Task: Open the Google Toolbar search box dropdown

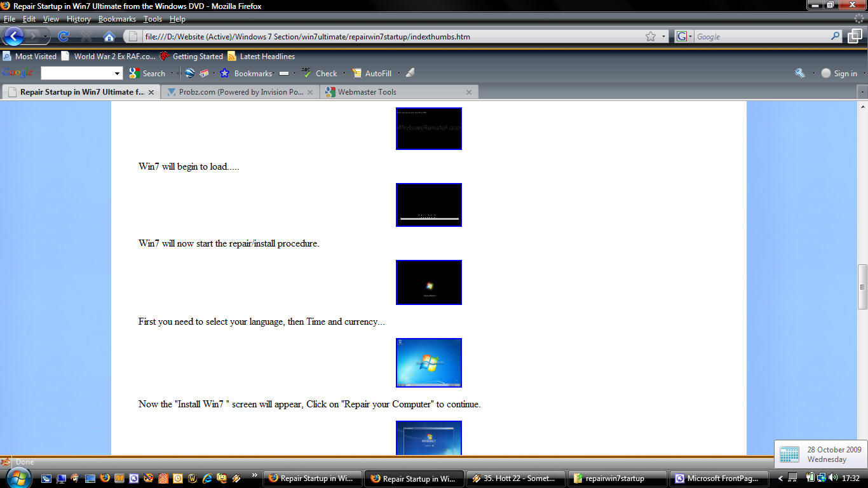Action: coord(117,73)
